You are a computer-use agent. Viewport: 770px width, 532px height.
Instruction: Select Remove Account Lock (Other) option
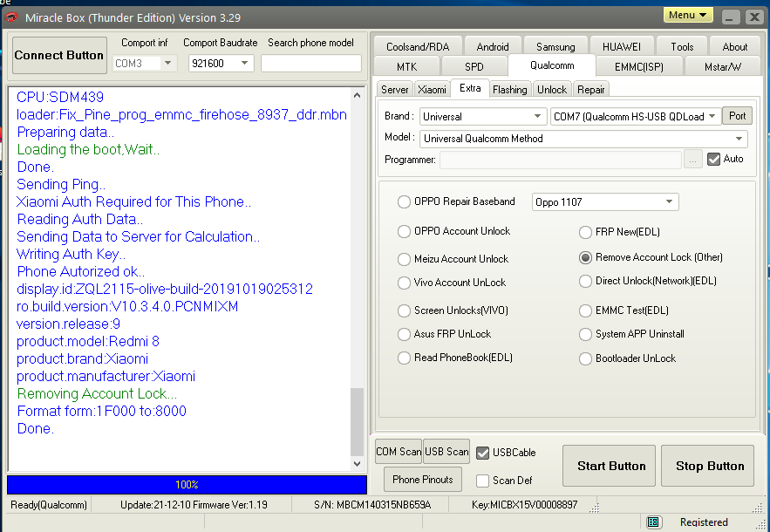click(585, 257)
